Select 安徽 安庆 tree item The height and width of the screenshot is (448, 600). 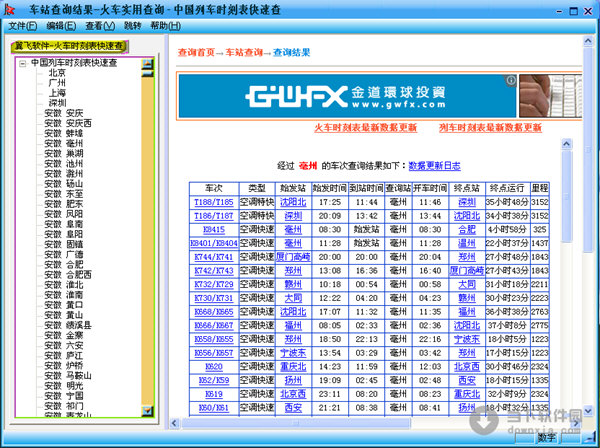[64, 113]
